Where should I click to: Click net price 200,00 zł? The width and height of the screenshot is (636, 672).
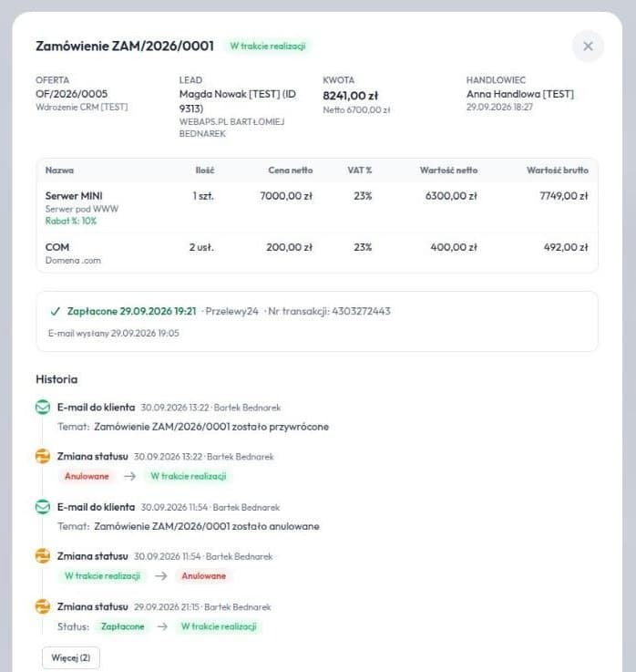click(x=289, y=247)
